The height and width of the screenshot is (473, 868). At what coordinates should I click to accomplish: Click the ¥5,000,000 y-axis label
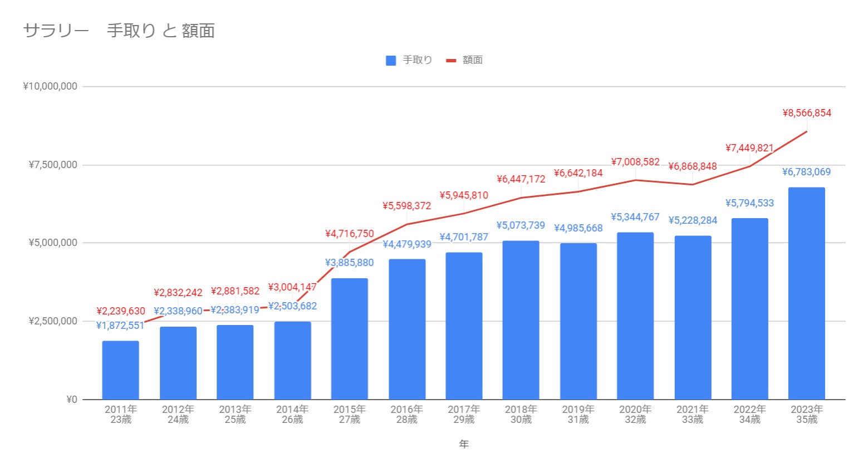(53, 243)
